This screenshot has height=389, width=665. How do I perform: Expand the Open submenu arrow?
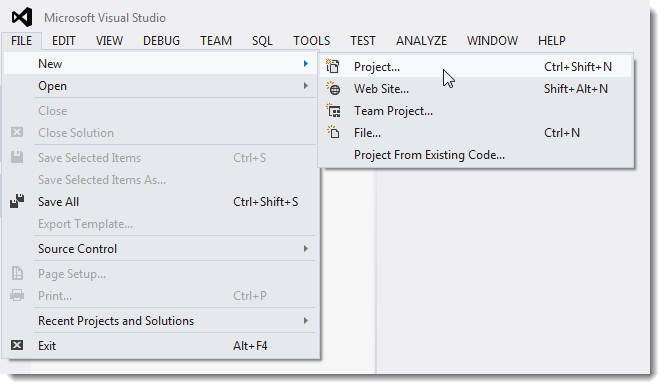[x=305, y=86]
